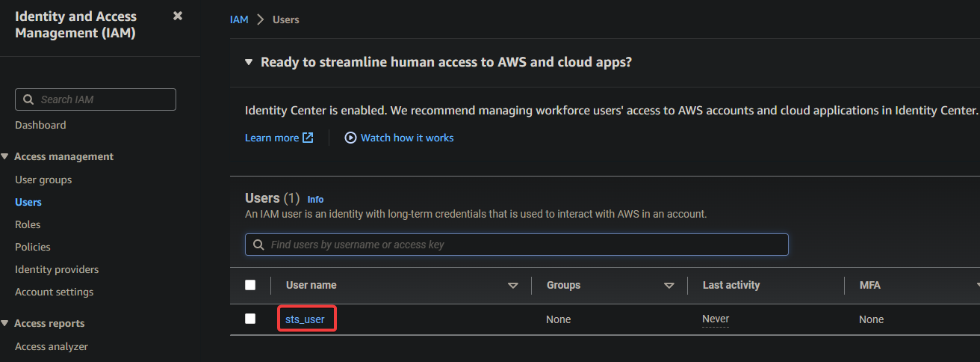Image resolution: width=980 pixels, height=362 pixels.
Task: Focus the Find users by username field
Action: (x=517, y=245)
